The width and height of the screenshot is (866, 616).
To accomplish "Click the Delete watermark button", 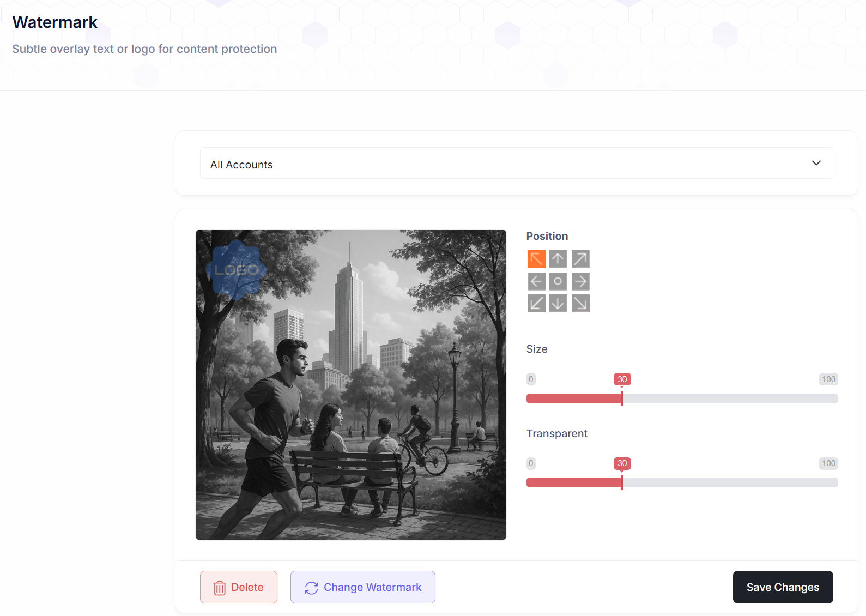I will [239, 587].
